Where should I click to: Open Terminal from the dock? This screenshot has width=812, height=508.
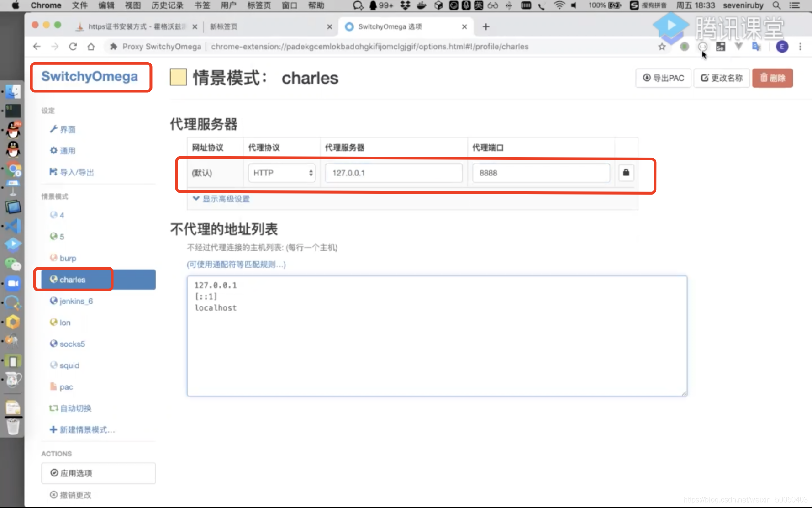[13, 111]
